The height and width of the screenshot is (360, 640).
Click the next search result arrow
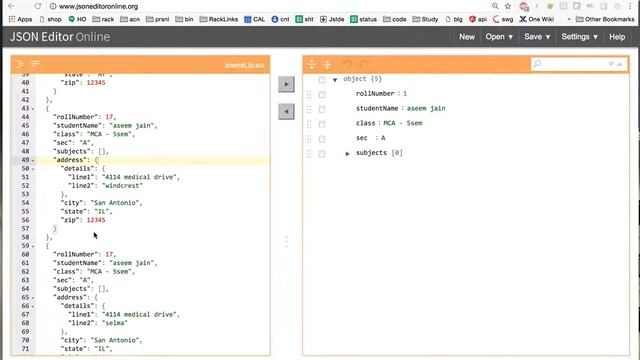(x=611, y=64)
